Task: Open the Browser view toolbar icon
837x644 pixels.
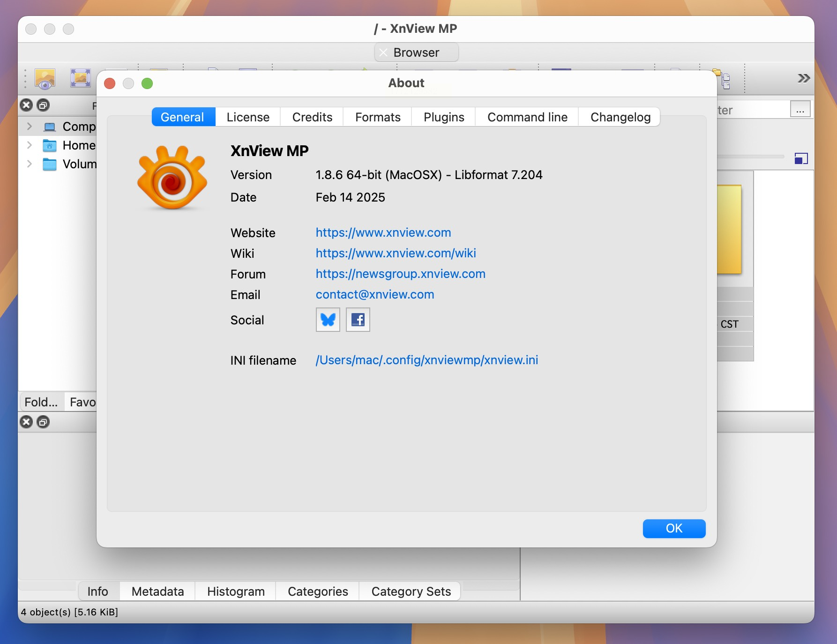Action: point(45,78)
